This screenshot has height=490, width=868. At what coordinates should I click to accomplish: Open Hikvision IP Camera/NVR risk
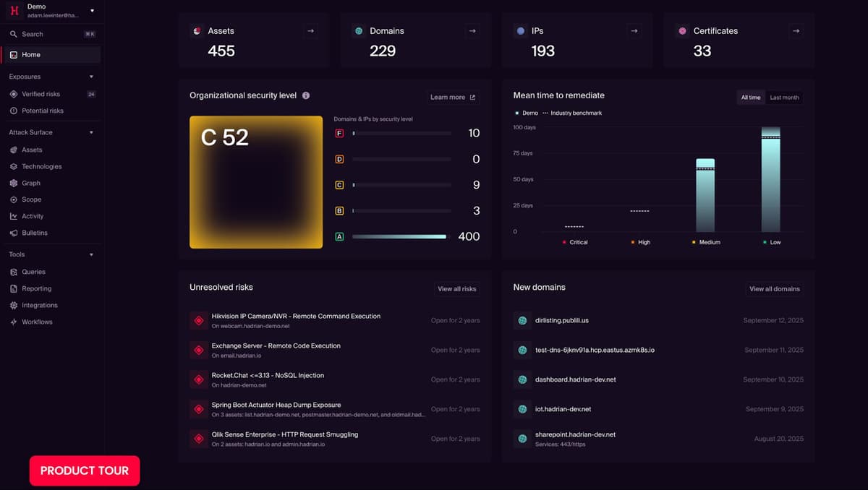click(335, 320)
